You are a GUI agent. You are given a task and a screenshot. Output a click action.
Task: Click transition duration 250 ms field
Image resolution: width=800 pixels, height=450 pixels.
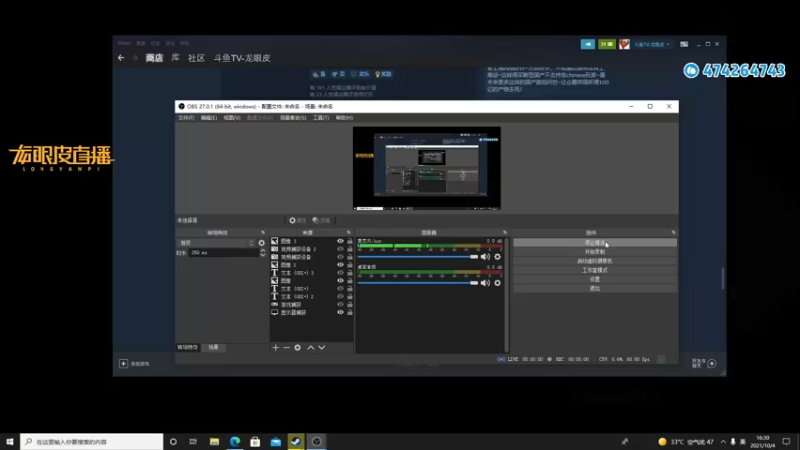(x=223, y=253)
